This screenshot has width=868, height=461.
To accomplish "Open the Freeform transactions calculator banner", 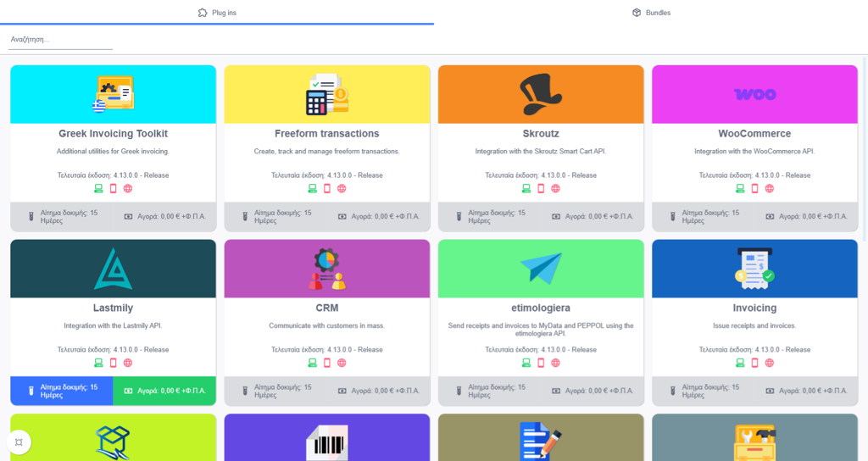I will (x=327, y=94).
